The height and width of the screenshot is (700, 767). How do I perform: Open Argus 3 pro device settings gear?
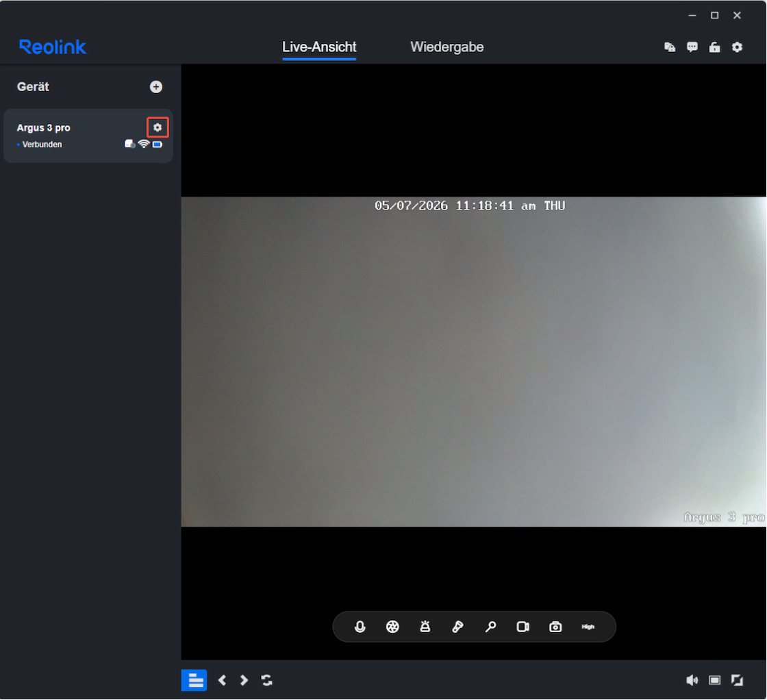coord(157,127)
